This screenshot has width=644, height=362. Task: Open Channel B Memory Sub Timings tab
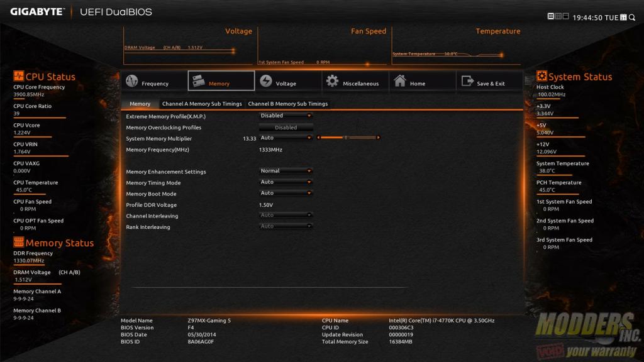tap(287, 104)
